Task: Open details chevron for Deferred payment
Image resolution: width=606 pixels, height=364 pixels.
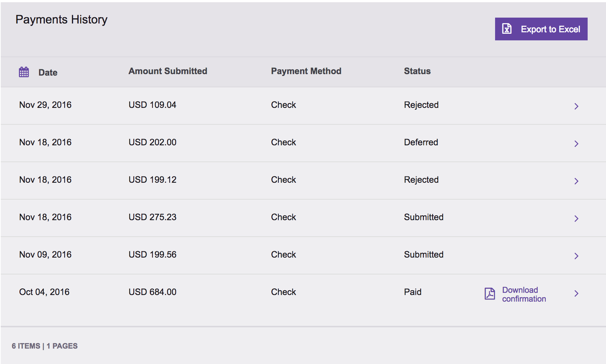Action: point(576,143)
